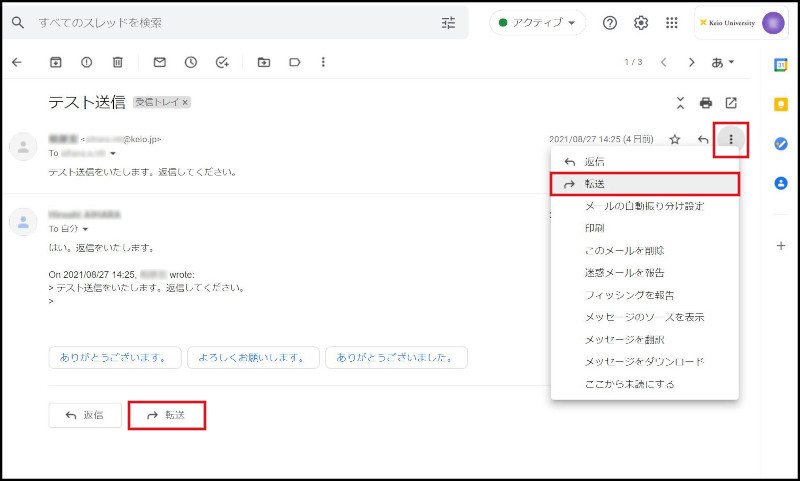The height and width of the screenshot is (481, 800).
Task: Delete the thread with trash icon
Action: coord(117,62)
